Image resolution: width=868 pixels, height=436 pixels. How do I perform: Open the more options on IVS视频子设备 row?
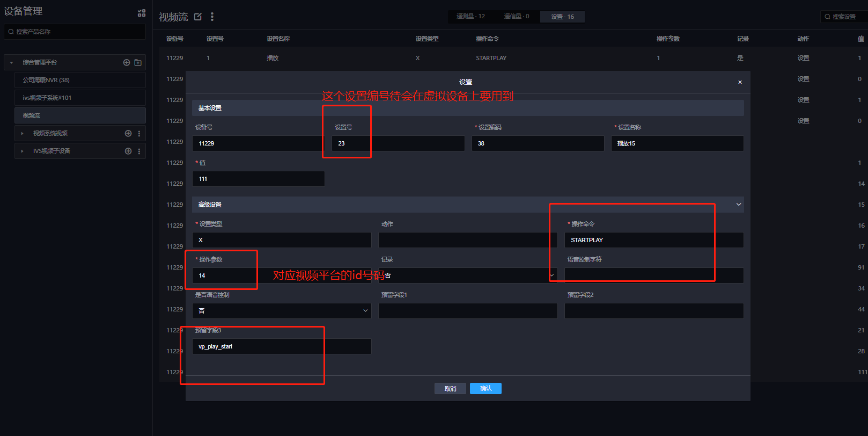pos(139,151)
